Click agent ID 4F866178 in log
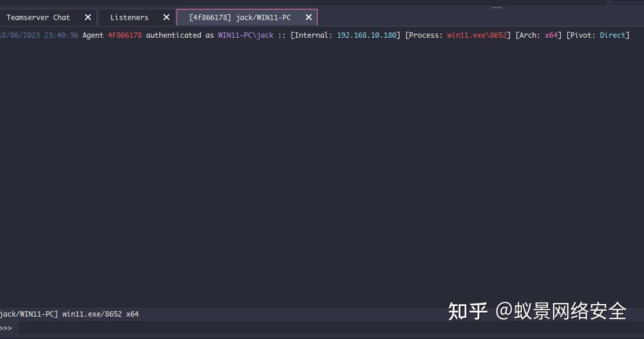 pos(125,35)
